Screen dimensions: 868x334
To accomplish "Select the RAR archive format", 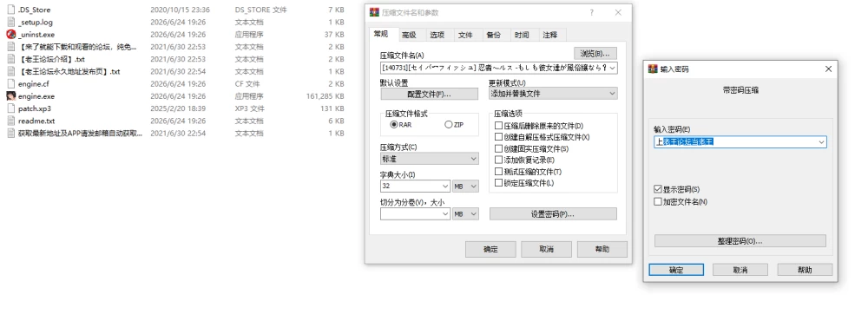I will (394, 125).
